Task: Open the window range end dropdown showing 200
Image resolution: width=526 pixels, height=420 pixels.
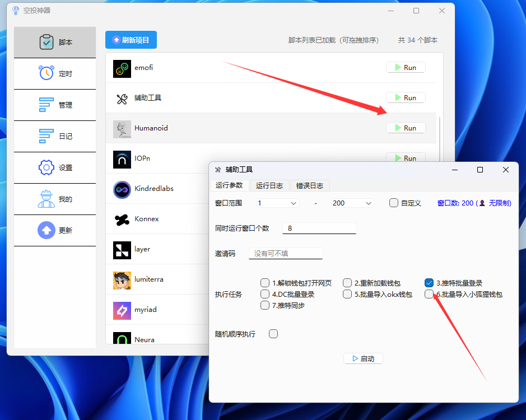Action: tap(352, 203)
